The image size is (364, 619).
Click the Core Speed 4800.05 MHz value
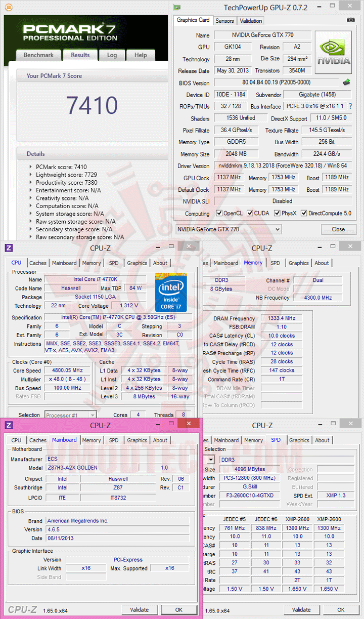[66, 370]
